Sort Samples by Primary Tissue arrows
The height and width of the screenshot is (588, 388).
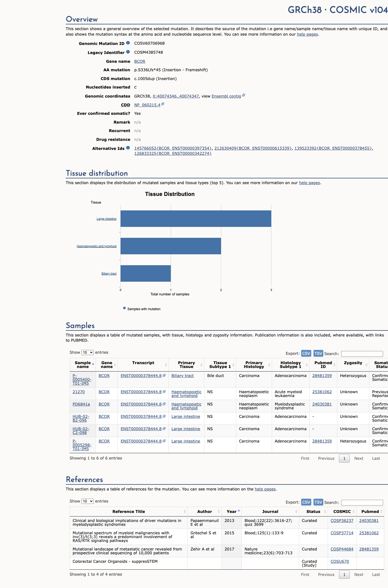click(201, 365)
